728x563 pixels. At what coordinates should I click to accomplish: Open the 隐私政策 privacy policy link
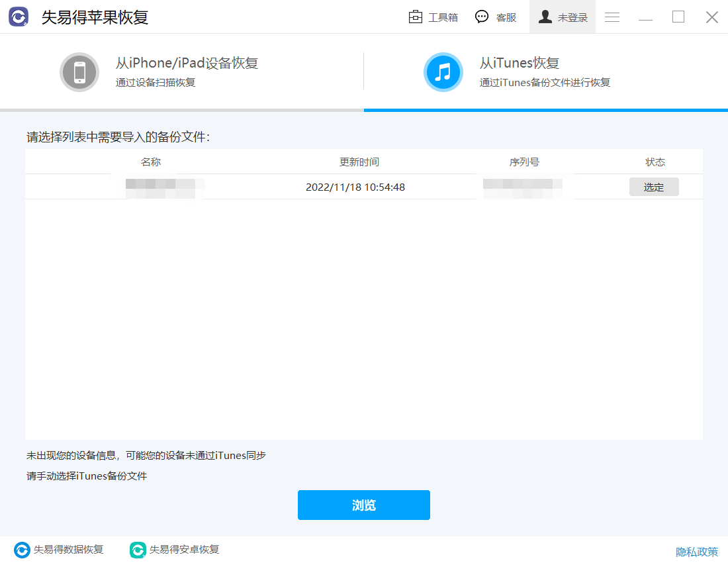[696, 551]
